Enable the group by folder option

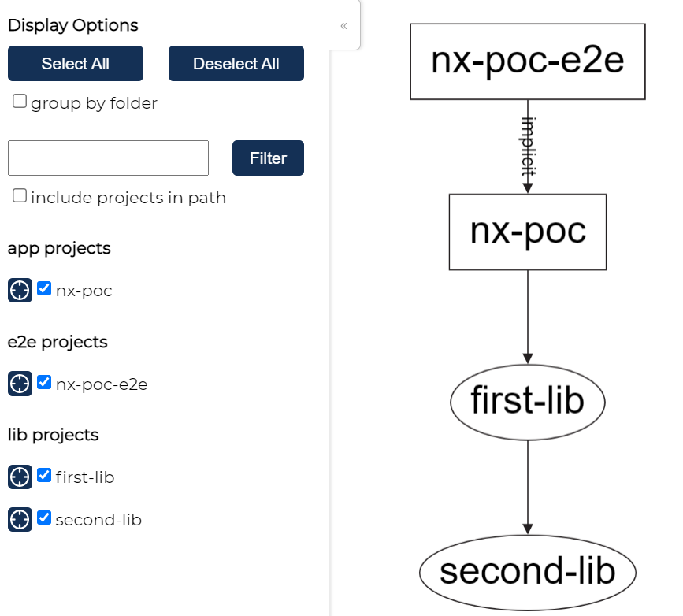19,100
